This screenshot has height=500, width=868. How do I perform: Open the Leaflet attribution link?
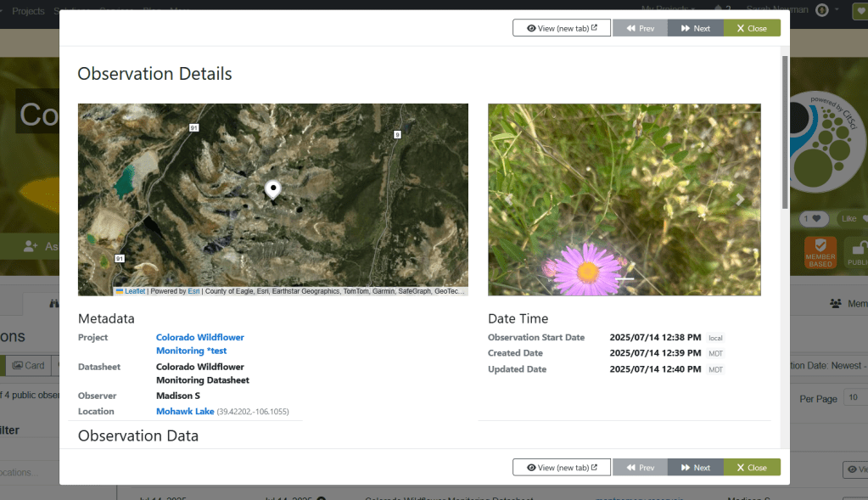135,291
